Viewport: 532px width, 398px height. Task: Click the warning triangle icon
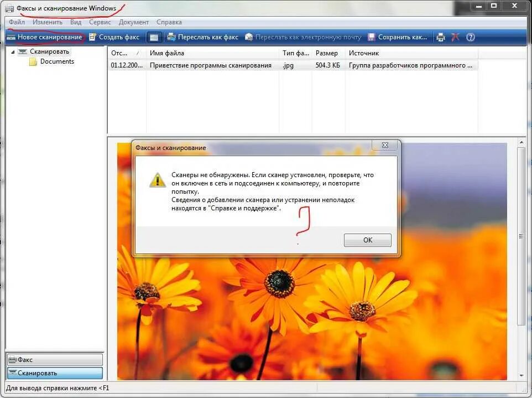158,180
